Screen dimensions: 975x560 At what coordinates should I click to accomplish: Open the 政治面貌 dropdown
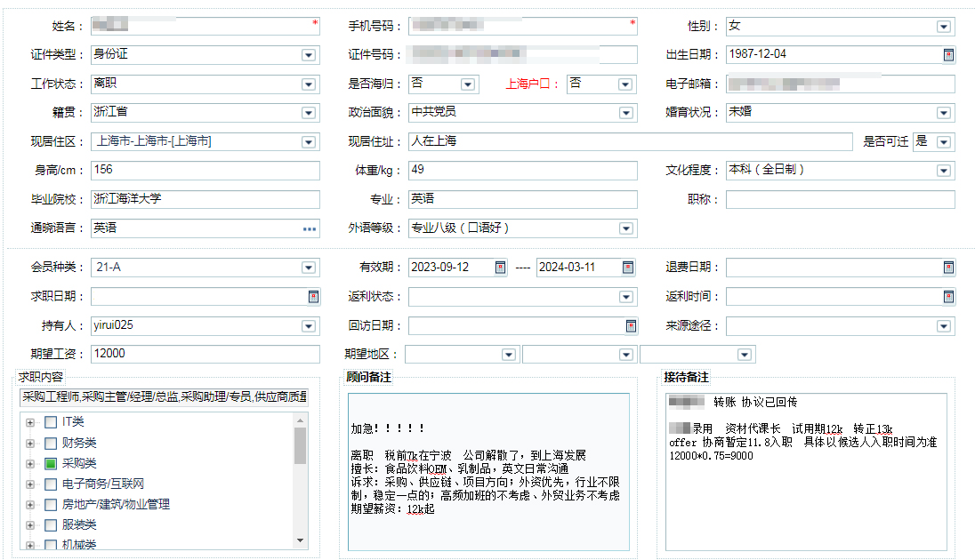pos(626,113)
